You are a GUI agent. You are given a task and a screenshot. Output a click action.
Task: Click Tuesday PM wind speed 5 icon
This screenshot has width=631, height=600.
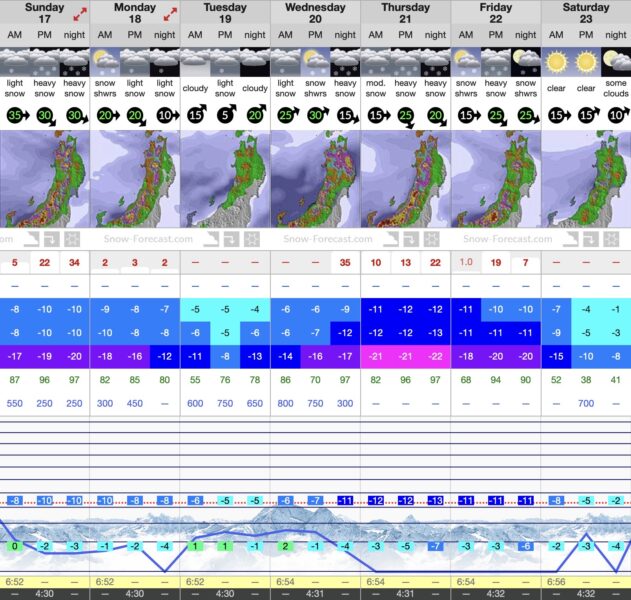point(227,115)
